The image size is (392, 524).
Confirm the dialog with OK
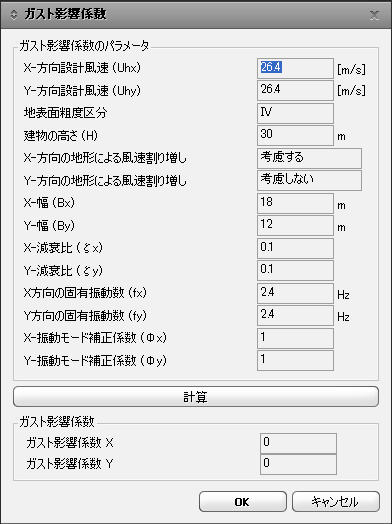(x=243, y=501)
